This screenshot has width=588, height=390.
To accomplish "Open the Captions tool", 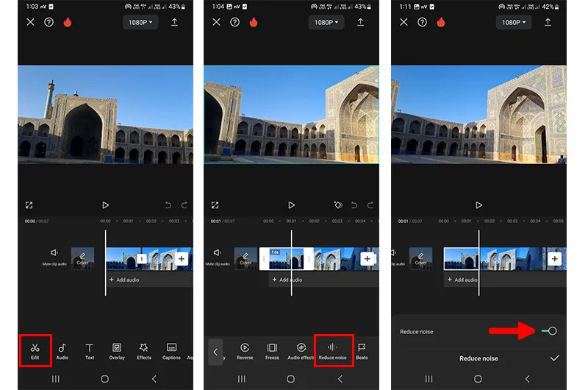I will click(x=171, y=351).
